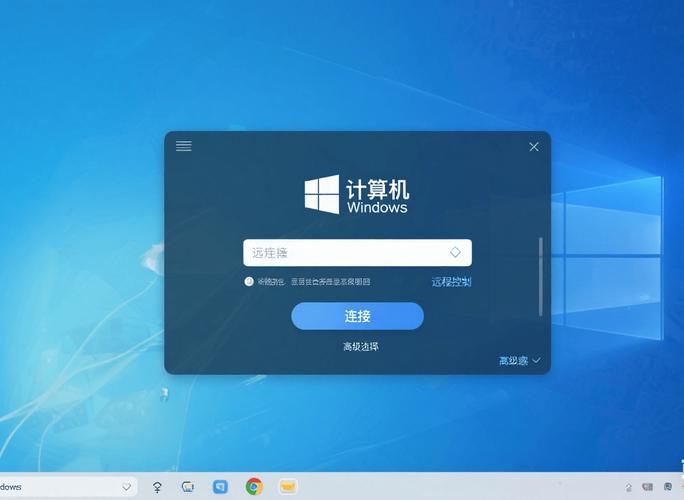Open the hamburger menu in the dialog
This screenshot has width=684, height=500.
pyautogui.click(x=184, y=146)
